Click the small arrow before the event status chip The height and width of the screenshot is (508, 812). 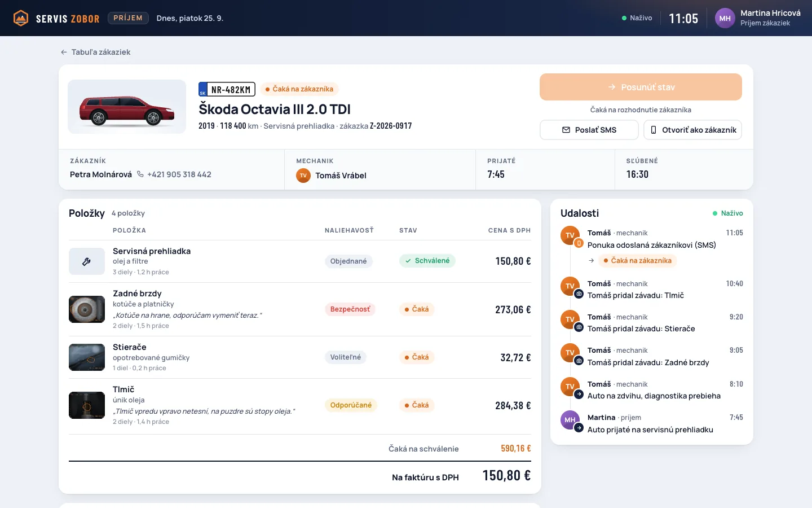click(x=591, y=261)
